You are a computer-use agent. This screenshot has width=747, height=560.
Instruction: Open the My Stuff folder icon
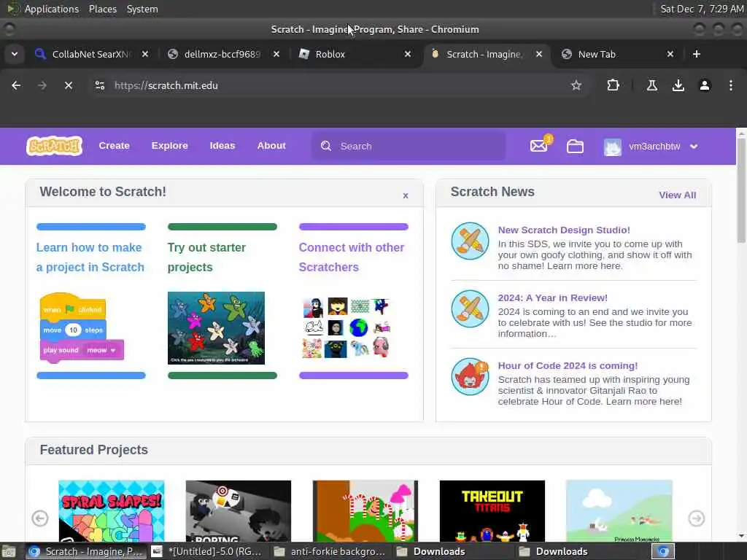pos(575,146)
